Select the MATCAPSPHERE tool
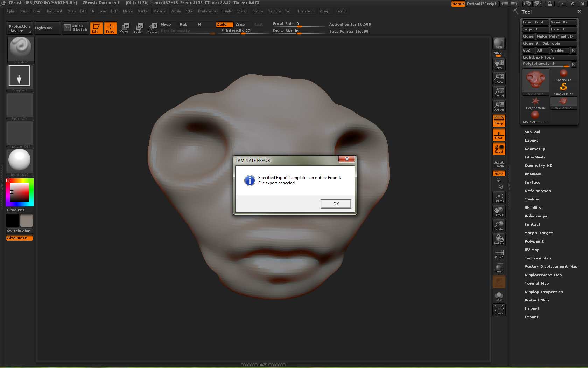The width and height of the screenshot is (588, 368). coord(535,117)
